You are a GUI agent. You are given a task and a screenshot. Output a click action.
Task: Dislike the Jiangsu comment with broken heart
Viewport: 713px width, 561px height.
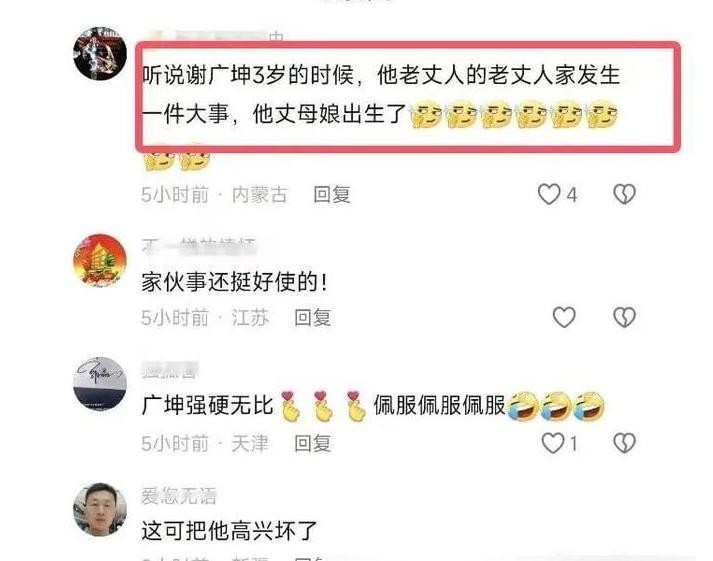[x=624, y=317]
